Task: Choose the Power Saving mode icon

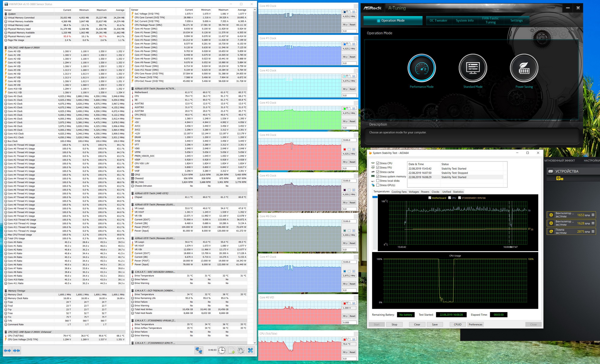Action: tap(524, 68)
